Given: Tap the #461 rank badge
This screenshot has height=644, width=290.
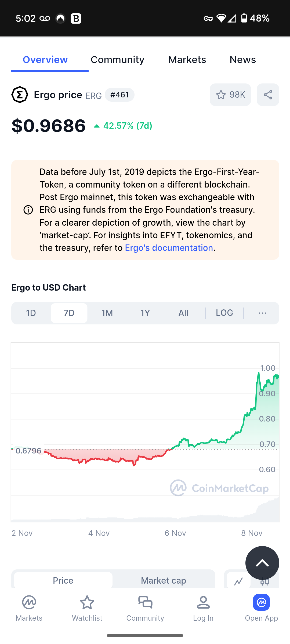Looking at the screenshot, I should 119,95.
